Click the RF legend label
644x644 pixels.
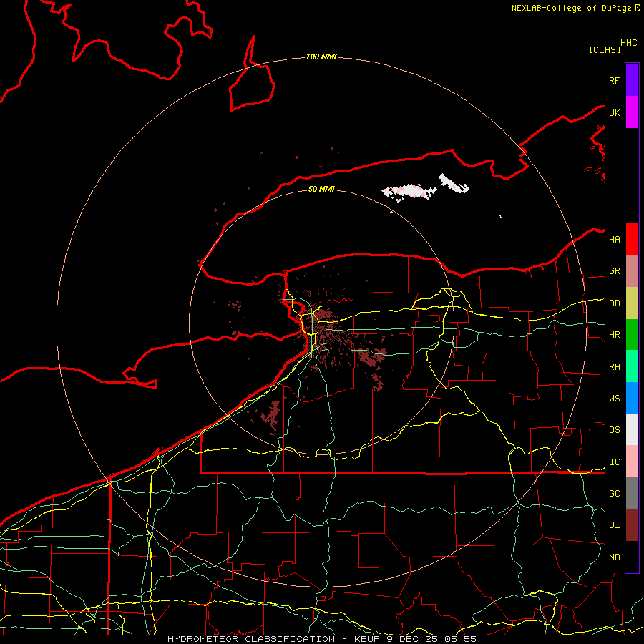pyautogui.click(x=614, y=80)
